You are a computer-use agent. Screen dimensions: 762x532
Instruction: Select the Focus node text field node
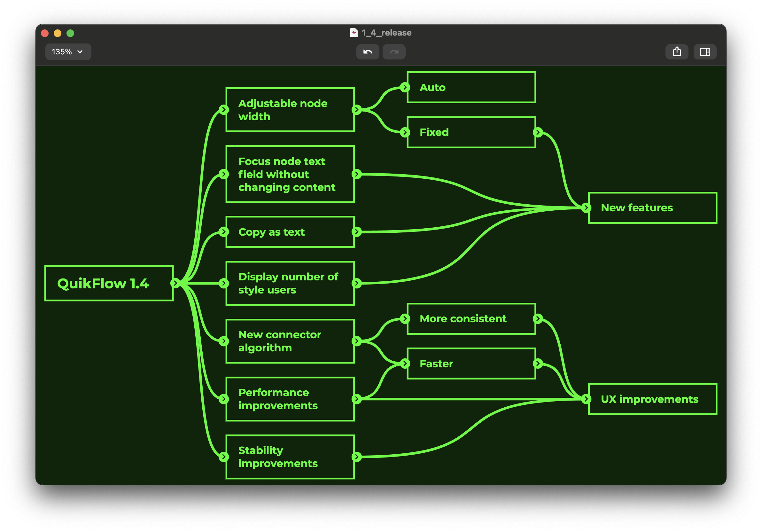290,174
